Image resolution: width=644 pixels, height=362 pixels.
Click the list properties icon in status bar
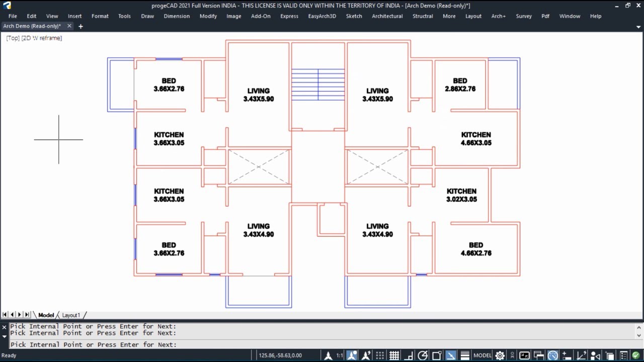point(623,355)
